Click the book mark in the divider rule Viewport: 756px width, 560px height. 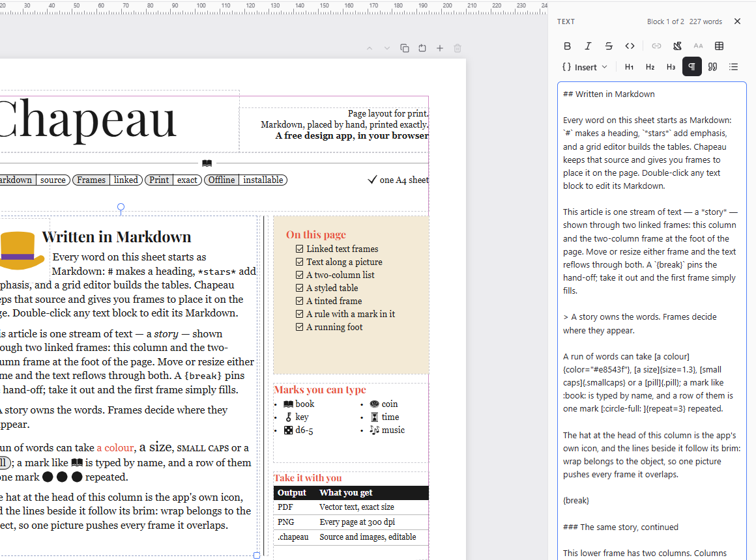(207, 163)
